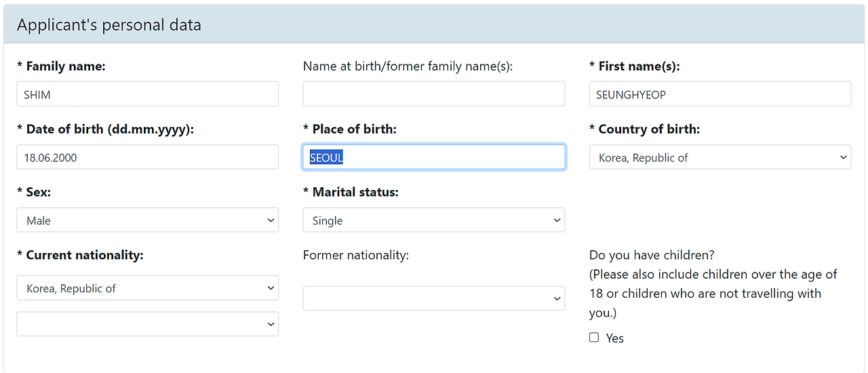Viewport: 868px width, 373px height.
Task: Open the Marital status dropdown showing Single
Action: pos(433,220)
